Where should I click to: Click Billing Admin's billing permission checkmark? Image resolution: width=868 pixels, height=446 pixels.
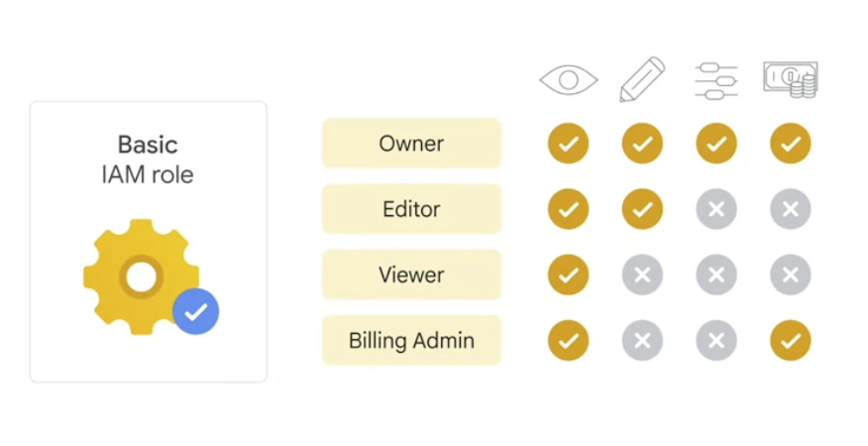tap(790, 341)
